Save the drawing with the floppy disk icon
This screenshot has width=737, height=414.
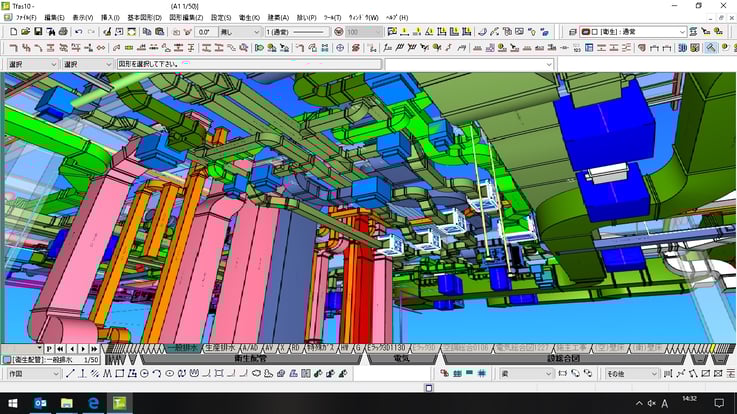pos(37,32)
